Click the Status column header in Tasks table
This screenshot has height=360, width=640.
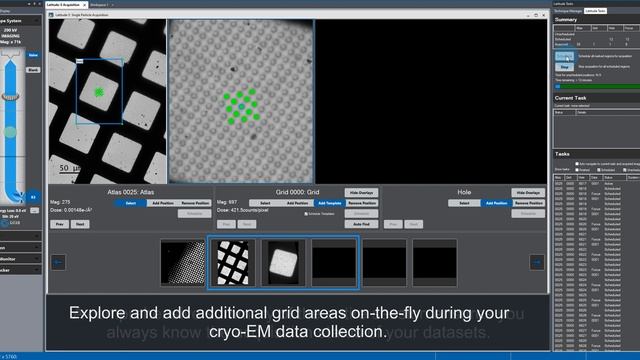pyautogui.click(x=614, y=178)
